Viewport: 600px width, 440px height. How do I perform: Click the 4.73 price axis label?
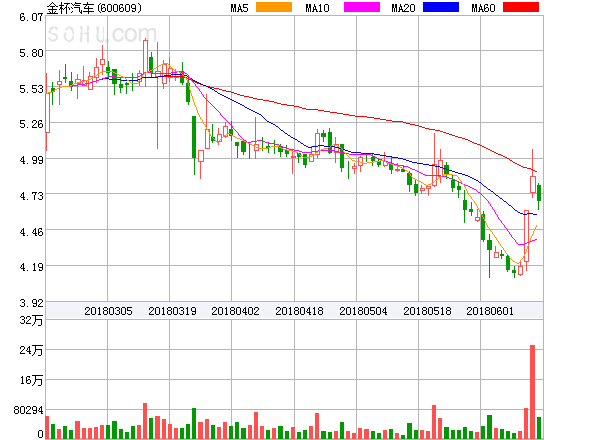click(x=31, y=196)
